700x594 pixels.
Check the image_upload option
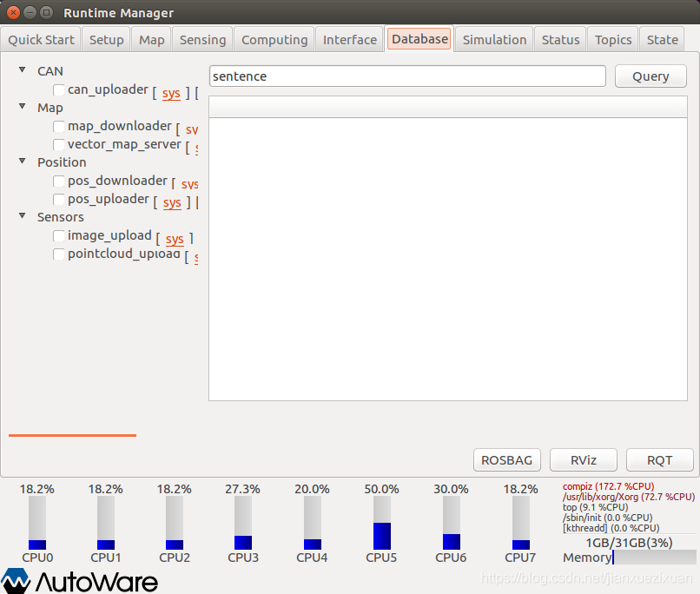click(x=59, y=236)
